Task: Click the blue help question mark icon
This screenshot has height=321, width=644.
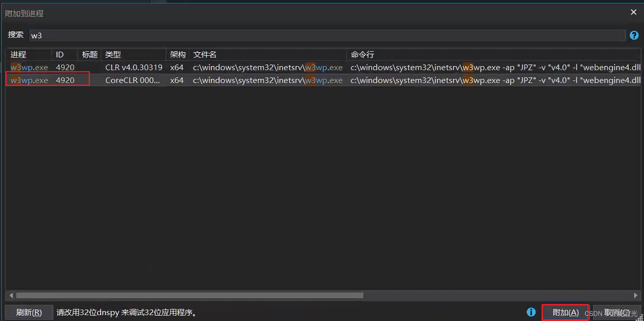Action: (634, 36)
